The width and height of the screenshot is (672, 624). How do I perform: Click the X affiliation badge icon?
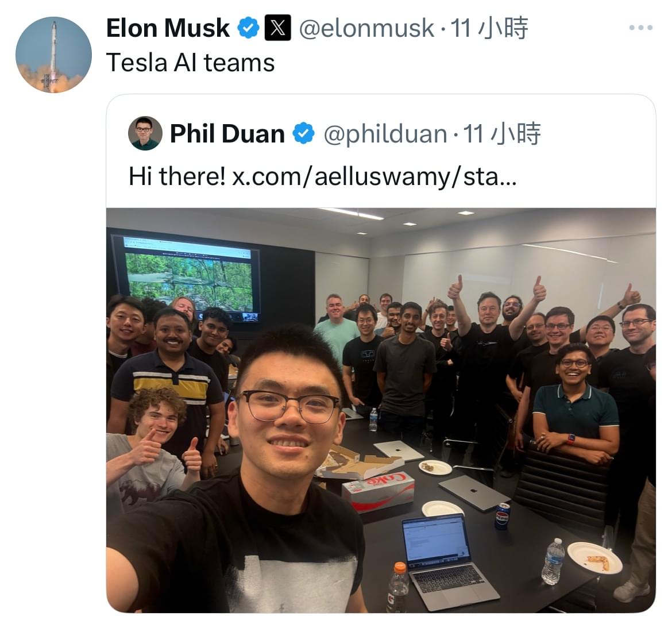(x=278, y=28)
